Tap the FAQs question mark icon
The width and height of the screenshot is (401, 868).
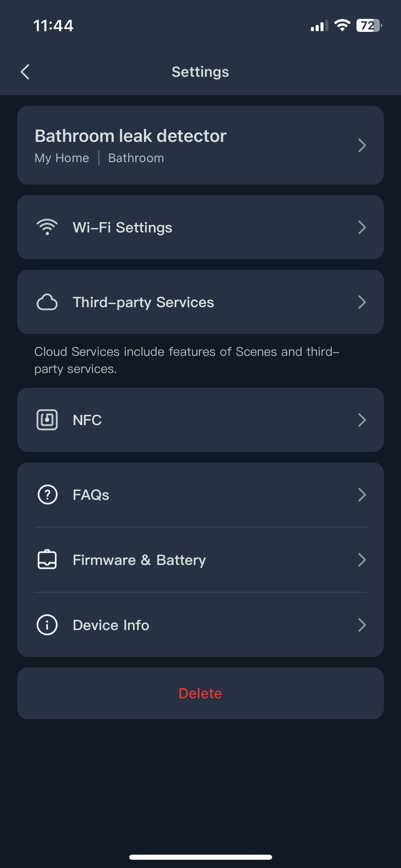pos(47,495)
